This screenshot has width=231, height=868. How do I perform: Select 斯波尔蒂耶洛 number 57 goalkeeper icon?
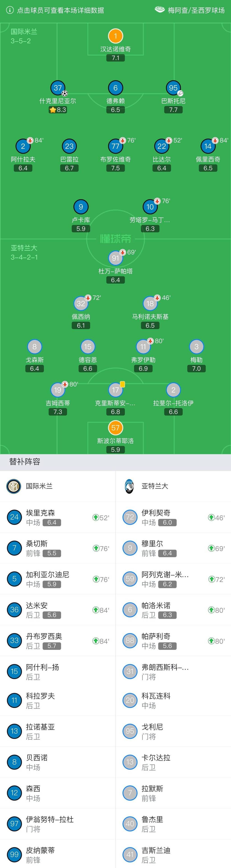click(115, 428)
